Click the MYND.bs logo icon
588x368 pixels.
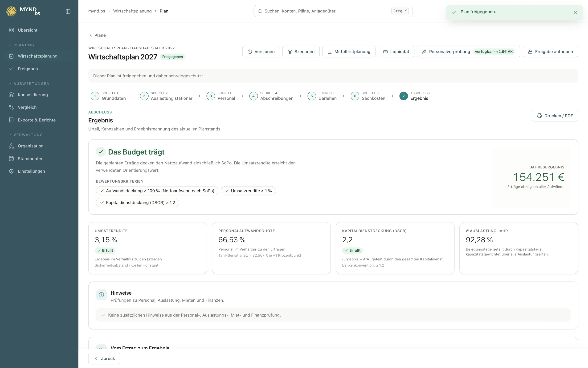[11, 11]
